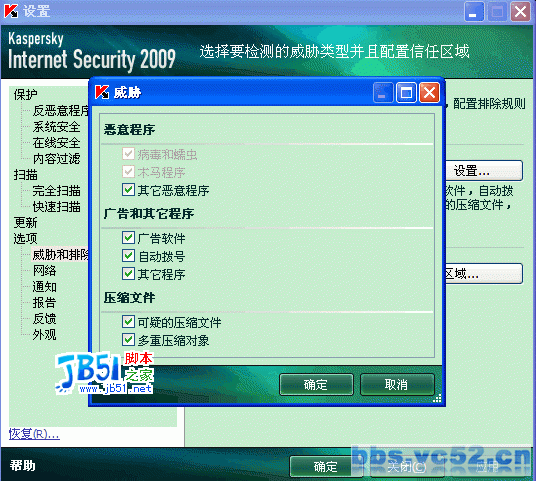Viewport: 536px width, 481px height.
Task: Click the 广告和其它程序 section heading
Action: point(149,214)
